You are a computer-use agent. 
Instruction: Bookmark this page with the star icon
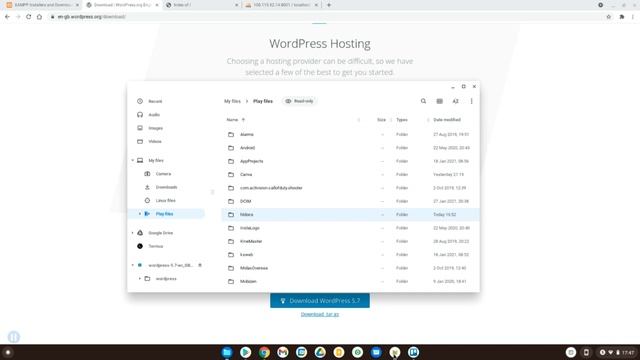point(609,17)
